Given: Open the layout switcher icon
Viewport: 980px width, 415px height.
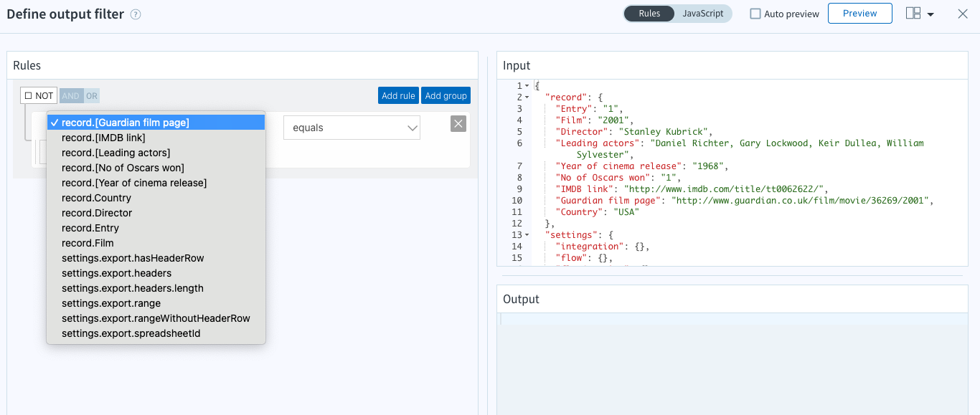Looking at the screenshot, I should [x=913, y=14].
